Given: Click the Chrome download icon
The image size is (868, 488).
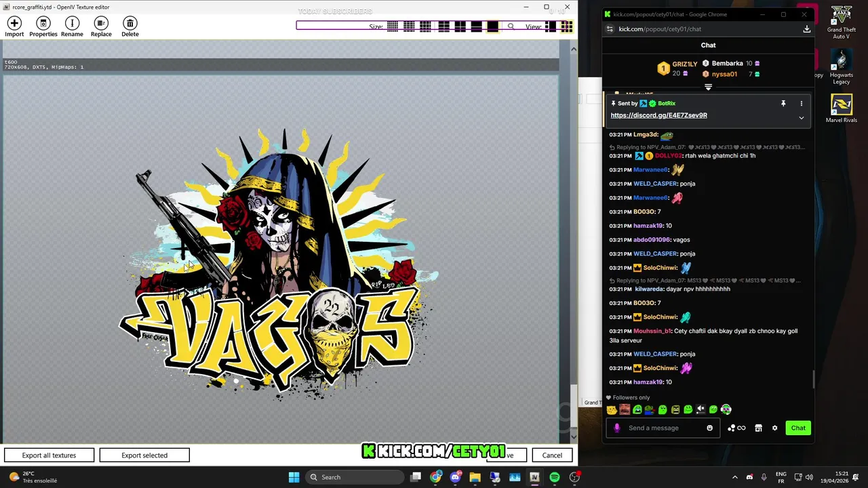Looking at the screenshot, I should coord(806,29).
